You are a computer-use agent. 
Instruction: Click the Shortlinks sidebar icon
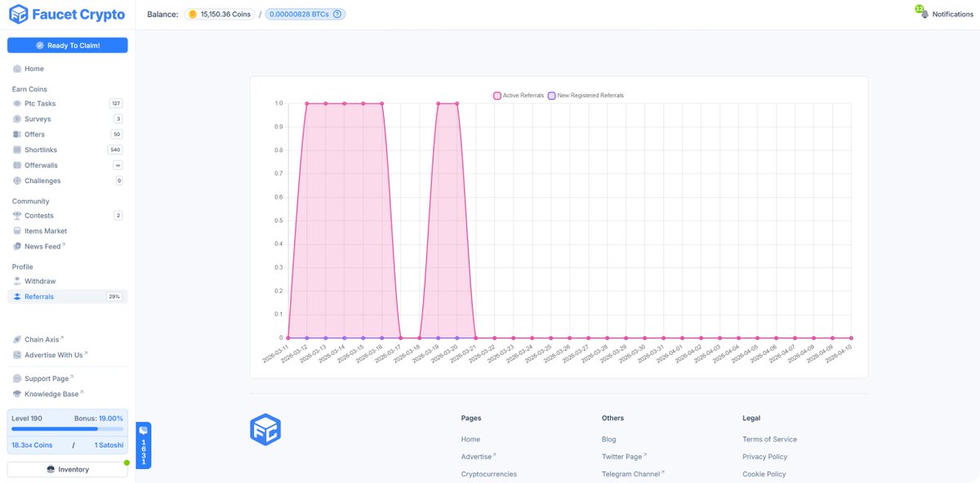click(x=17, y=150)
